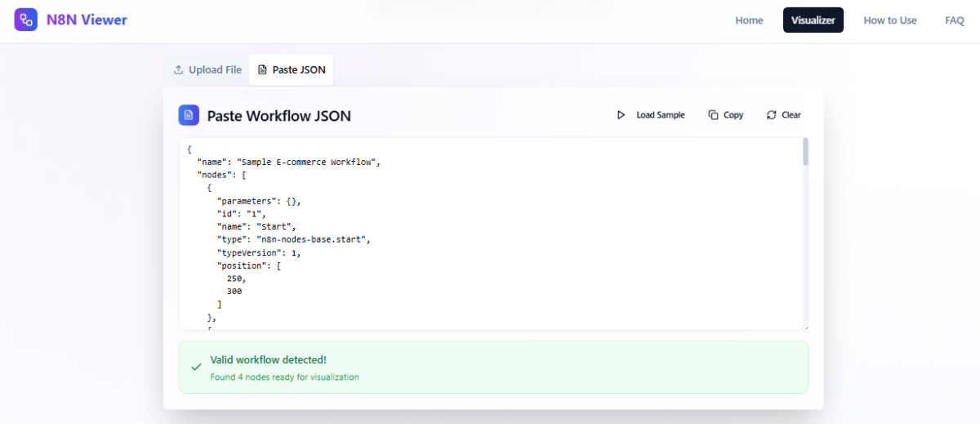The image size is (980, 424).
Task: Click the upload arrow icon in Upload File tab
Action: point(178,70)
